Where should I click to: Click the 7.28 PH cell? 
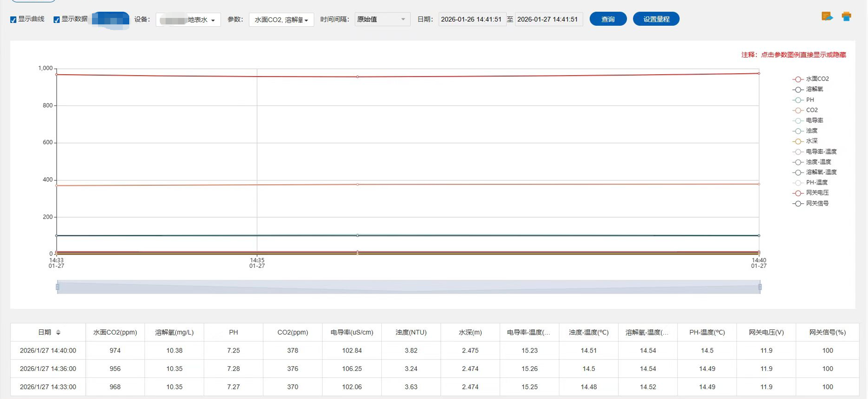(x=234, y=369)
